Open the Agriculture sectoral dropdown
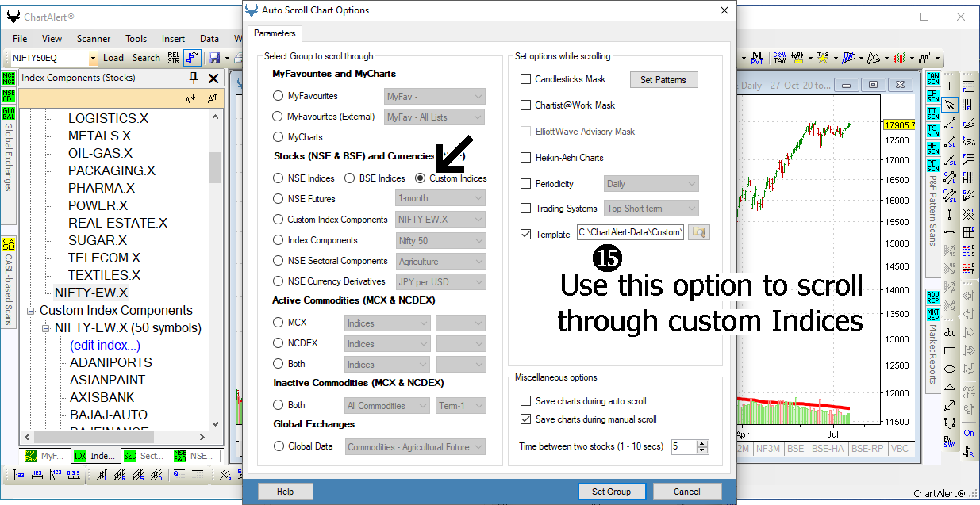 (440, 261)
